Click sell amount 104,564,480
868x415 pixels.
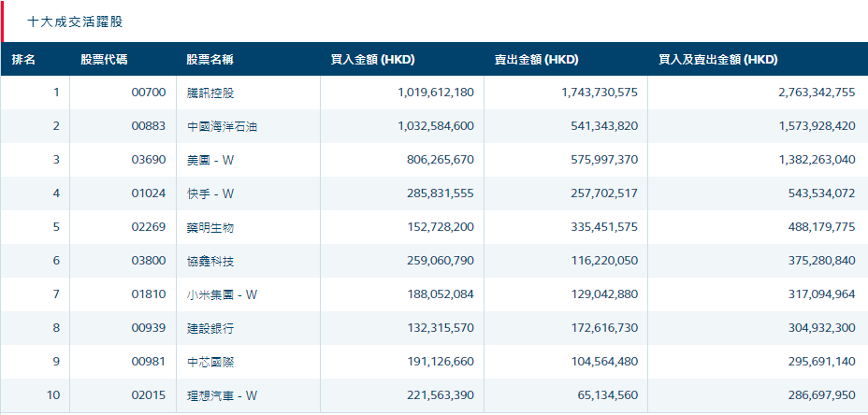click(604, 362)
